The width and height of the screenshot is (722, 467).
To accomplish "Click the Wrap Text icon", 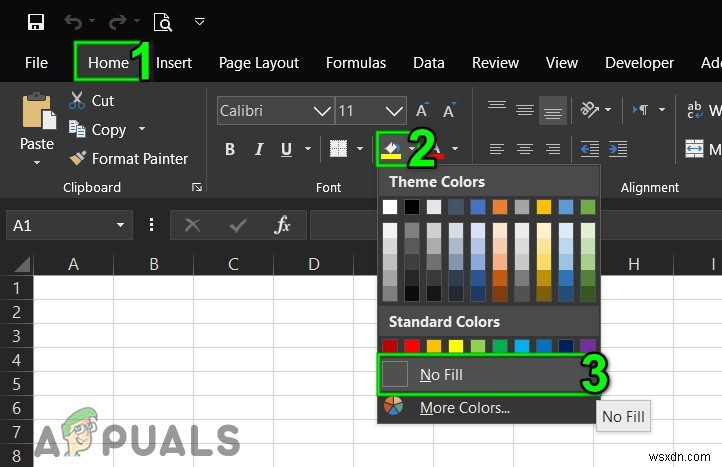I will tap(694, 110).
